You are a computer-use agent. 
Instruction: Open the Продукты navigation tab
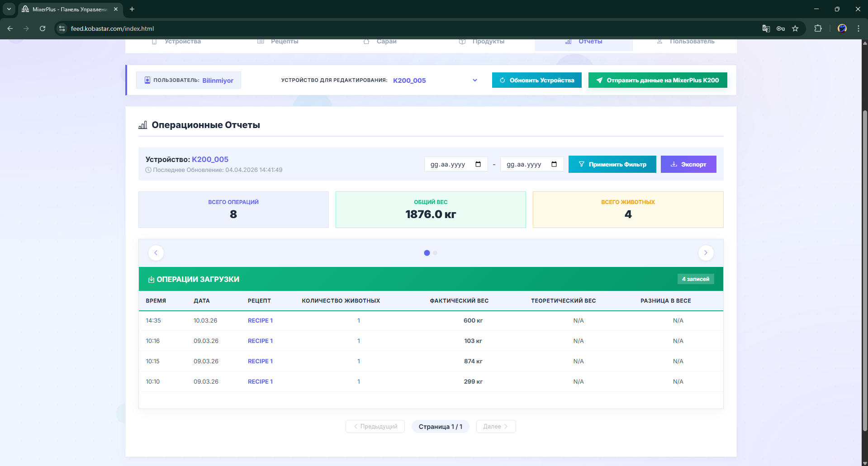[488, 42]
